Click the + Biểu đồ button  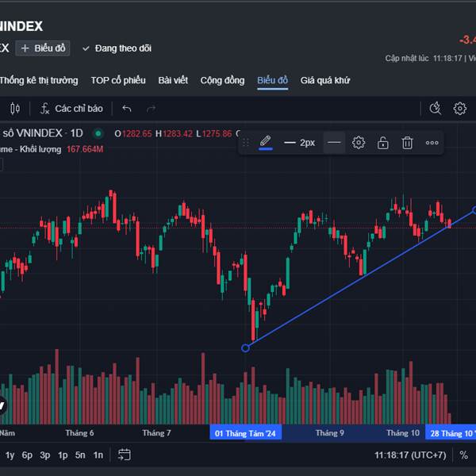(43, 48)
